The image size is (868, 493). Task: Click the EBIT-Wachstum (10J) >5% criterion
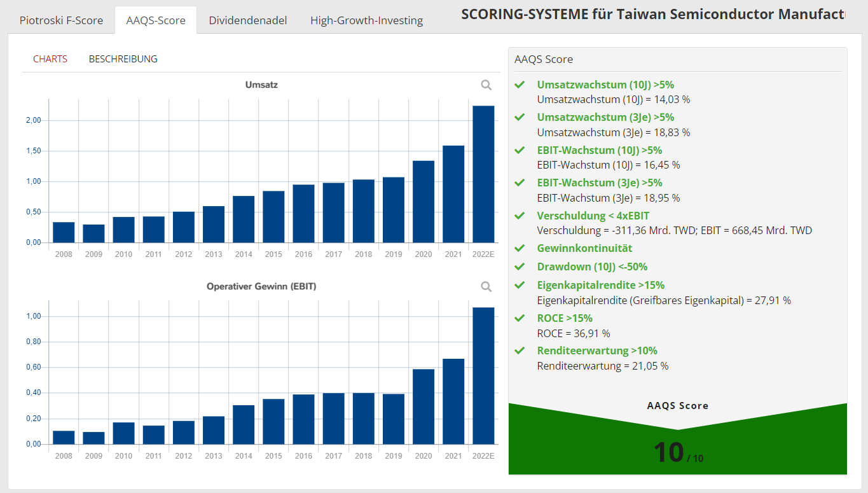click(x=600, y=150)
